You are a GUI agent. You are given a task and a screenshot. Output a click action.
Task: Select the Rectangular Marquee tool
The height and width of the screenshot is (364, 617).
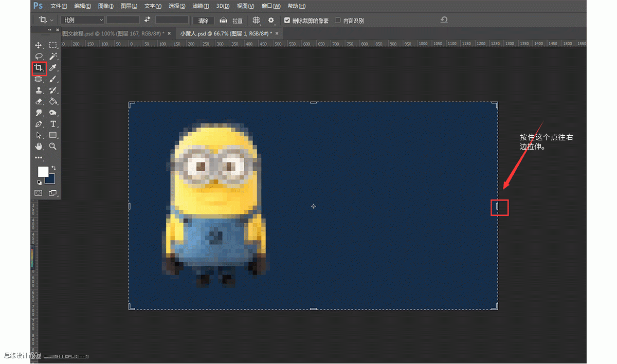coord(53,45)
